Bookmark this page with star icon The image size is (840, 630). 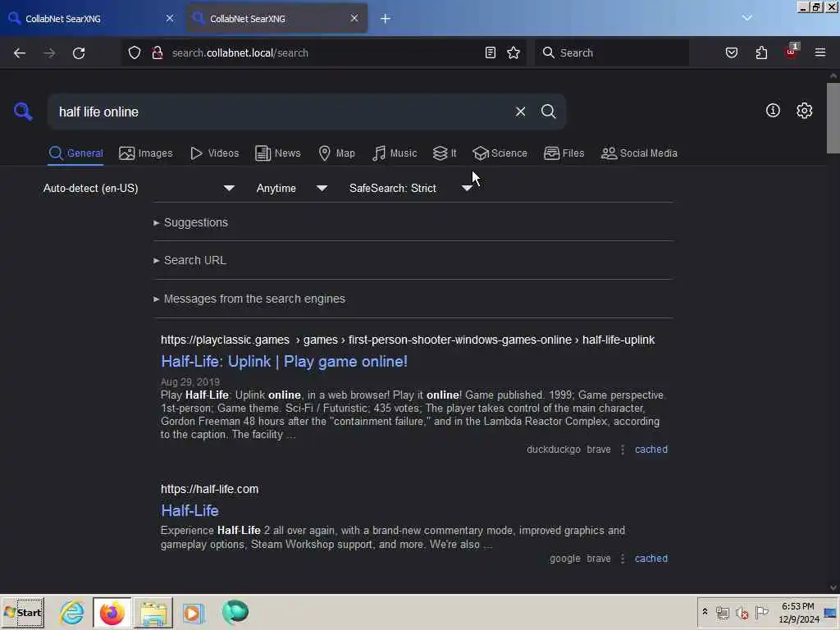pyautogui.click(x=514, y=52)
